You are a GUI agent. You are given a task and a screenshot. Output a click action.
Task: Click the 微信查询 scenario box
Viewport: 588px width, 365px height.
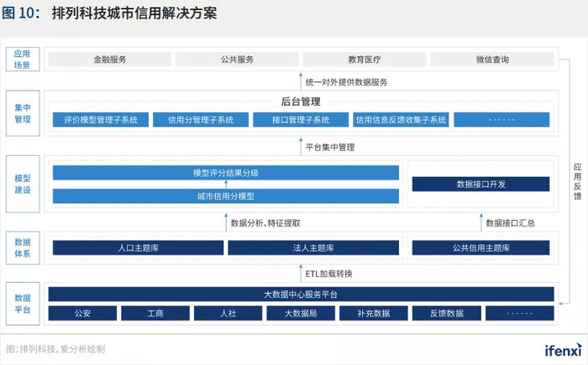coord(492,60)
